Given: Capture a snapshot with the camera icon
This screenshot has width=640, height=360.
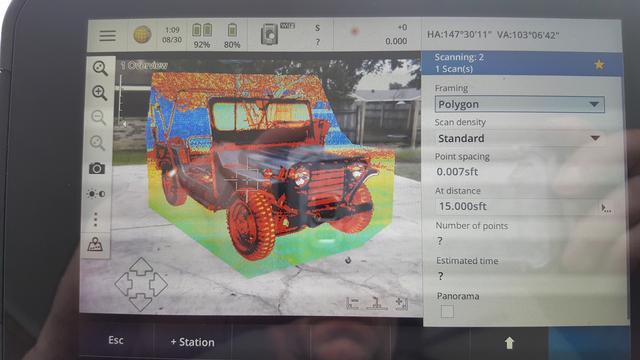Looking at the screenshot, I should point(97,168).
